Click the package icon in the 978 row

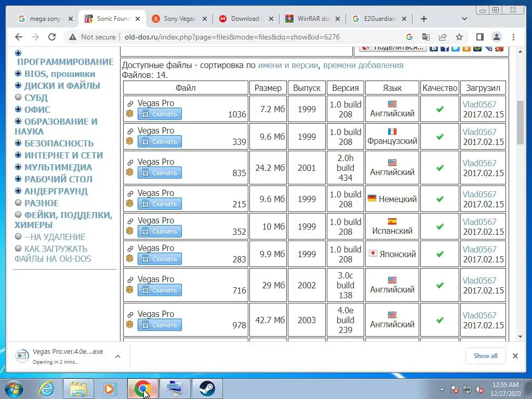129,325
